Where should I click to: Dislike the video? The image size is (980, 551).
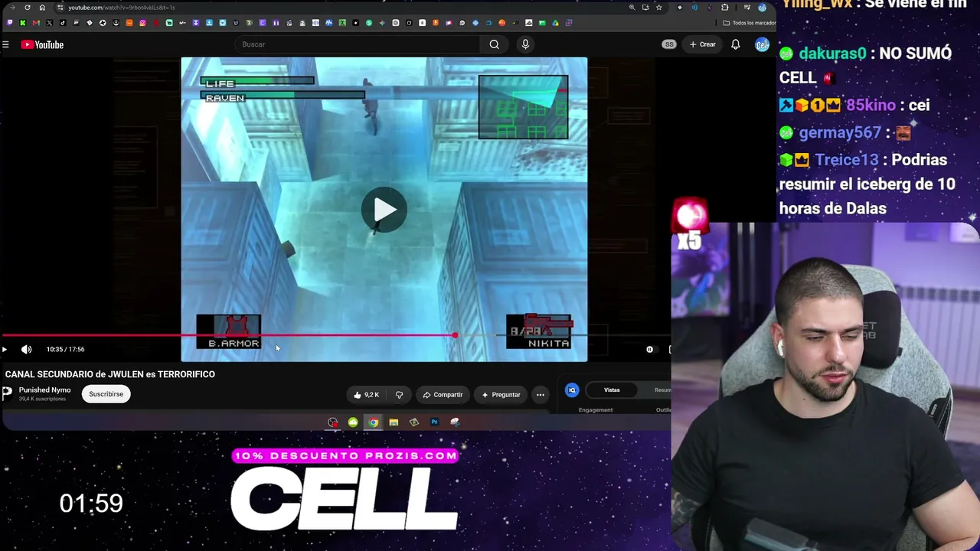(399, 395)
